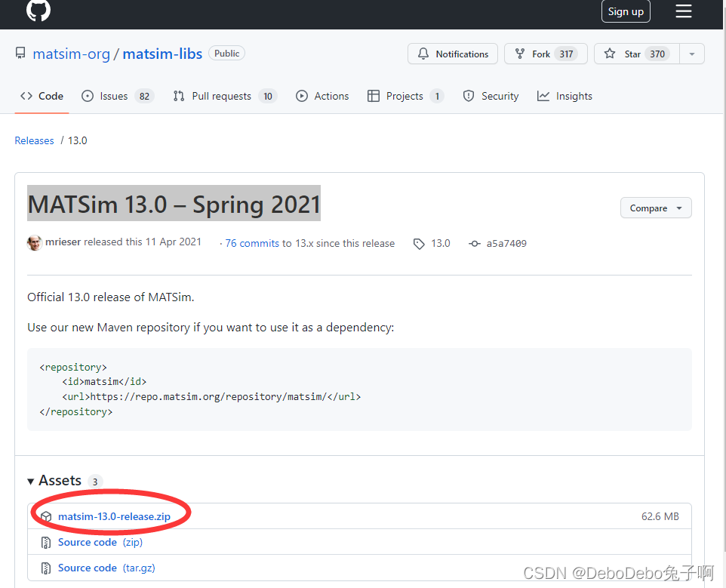Screen dimensions: 726x588
Task: Open the Actions tab
Action: point(322,96)
